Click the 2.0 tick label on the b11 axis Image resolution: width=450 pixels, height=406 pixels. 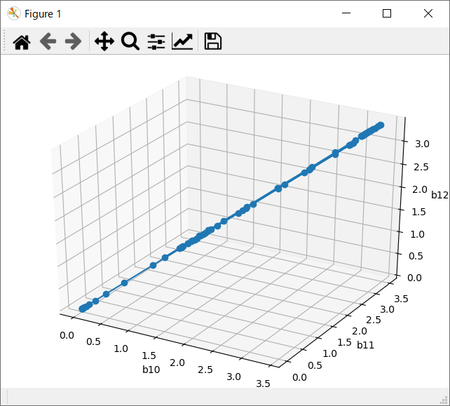tap(360, 331)
